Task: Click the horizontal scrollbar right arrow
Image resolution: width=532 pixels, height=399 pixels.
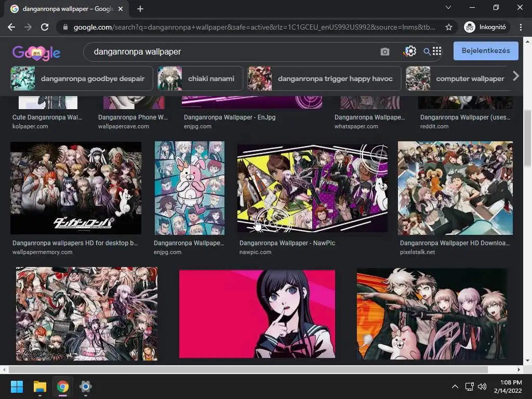Action: pyautogui.click(x=518, y=369)
